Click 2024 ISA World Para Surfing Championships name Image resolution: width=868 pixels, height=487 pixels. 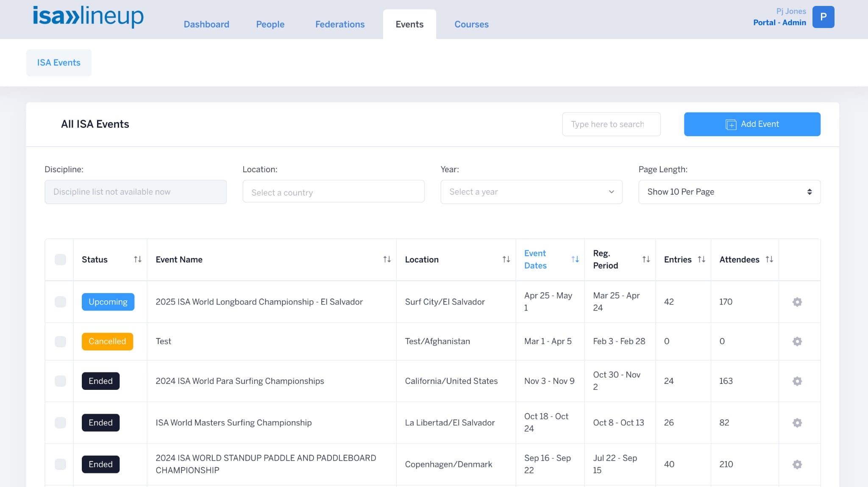click(x=239, y=381)
